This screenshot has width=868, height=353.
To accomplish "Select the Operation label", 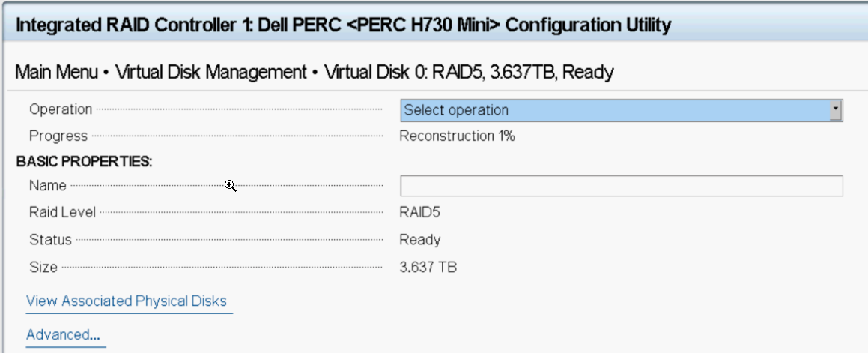I will (x=61, y=109).
